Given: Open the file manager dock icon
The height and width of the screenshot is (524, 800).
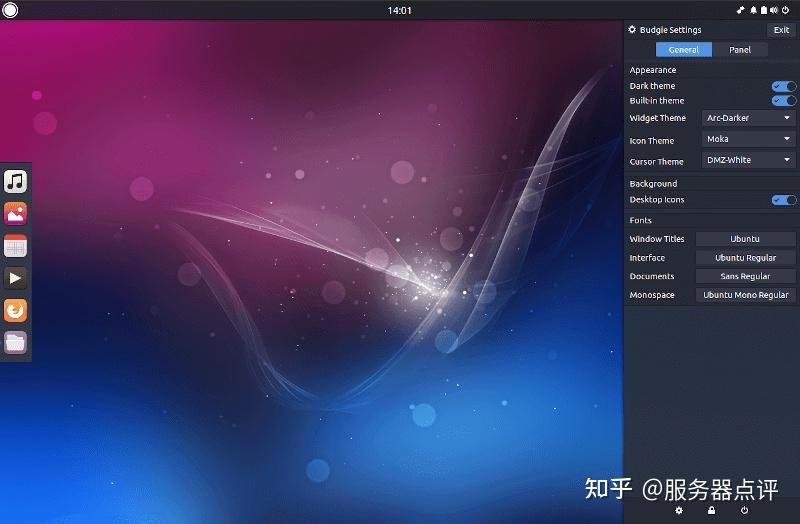Looking at the screenshot, I should (15, 342).
